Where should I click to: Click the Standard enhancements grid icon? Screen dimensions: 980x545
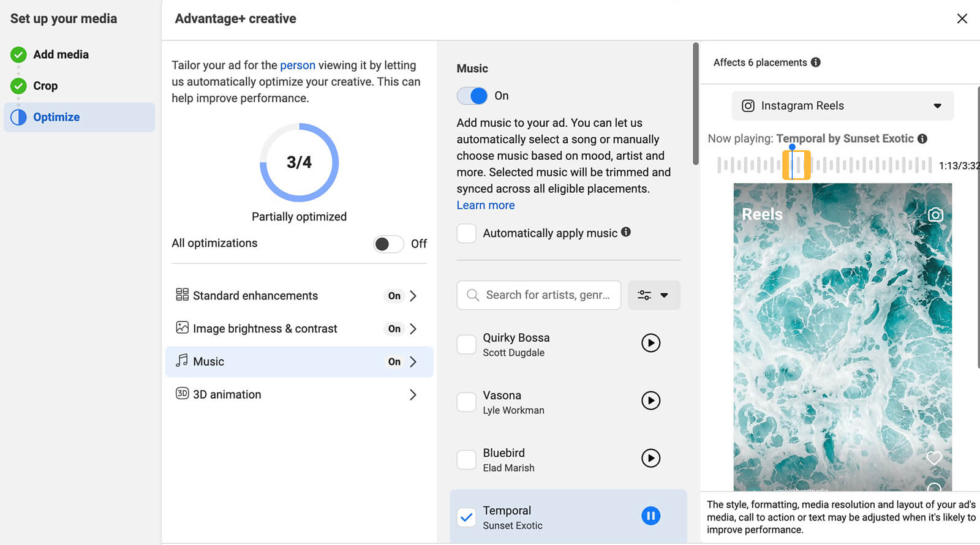click(182, 295)
